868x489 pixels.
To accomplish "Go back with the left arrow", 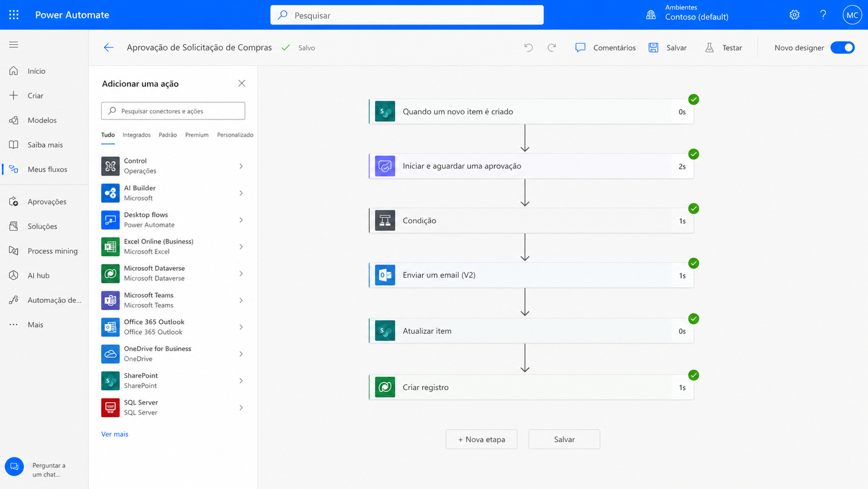I will pyautogui.click(x=108, y=48).
